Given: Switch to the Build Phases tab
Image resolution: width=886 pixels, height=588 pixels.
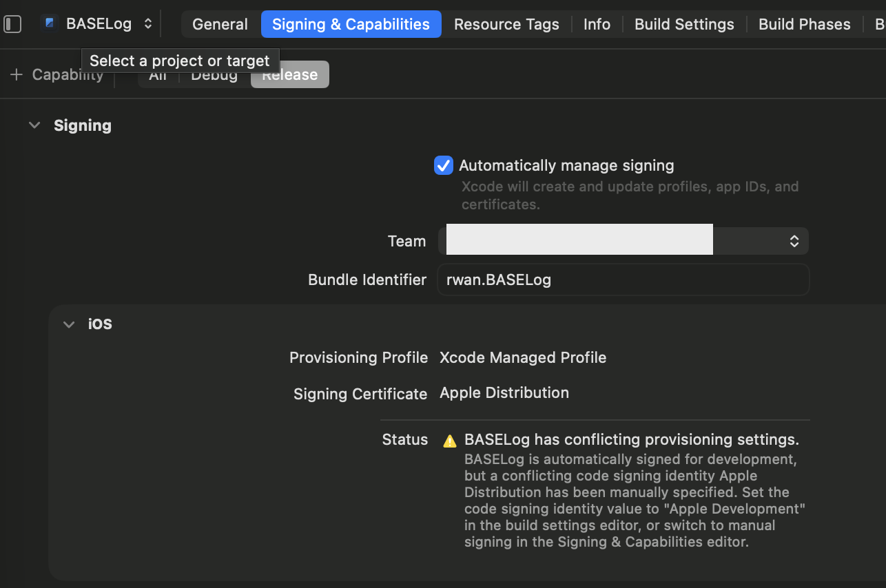Looking at the screenshot, I should (804, 24).
